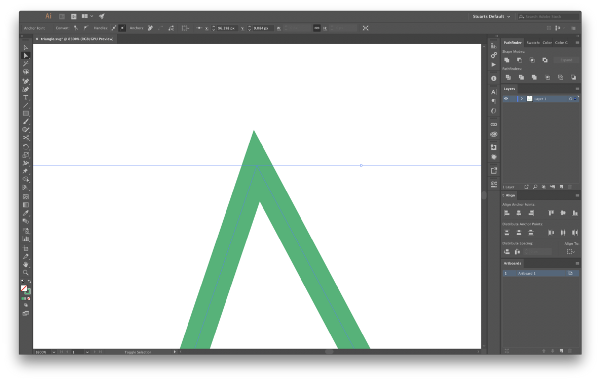Image resolution: width=600 pixels, height=381 pixels.
Task: Open the workspace switcher dropdown
Action: tap(491, 16)
